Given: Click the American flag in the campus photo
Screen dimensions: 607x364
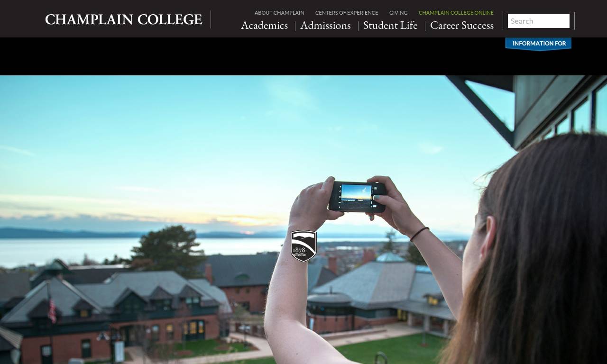Looking at the screenshot, I should click(x=52, y=310).
